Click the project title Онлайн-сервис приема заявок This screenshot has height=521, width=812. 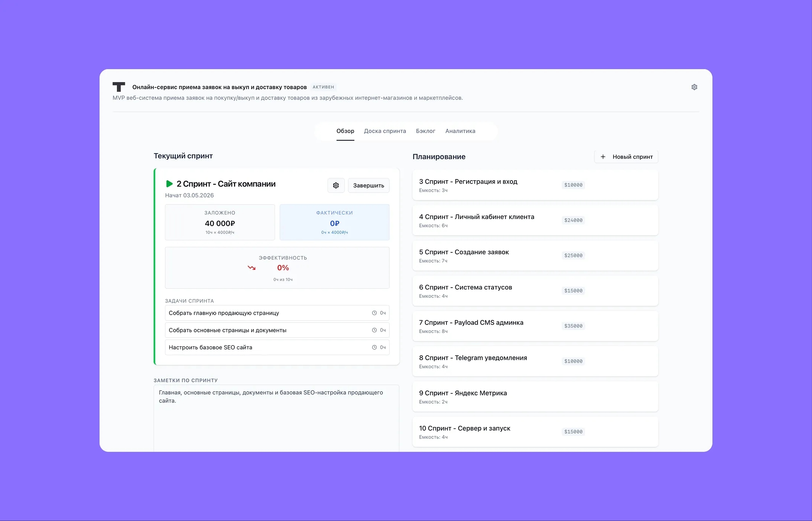pyautogui.click(x=220, y=87)
